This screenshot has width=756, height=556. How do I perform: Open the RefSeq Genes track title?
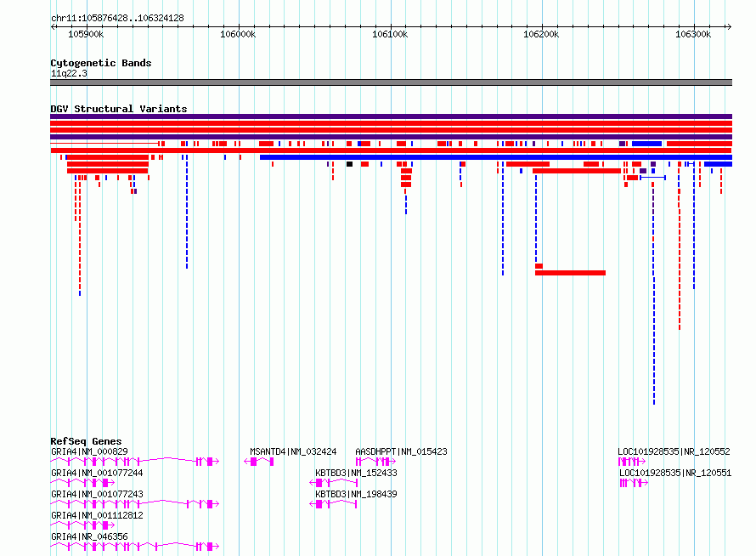point(86,441)
